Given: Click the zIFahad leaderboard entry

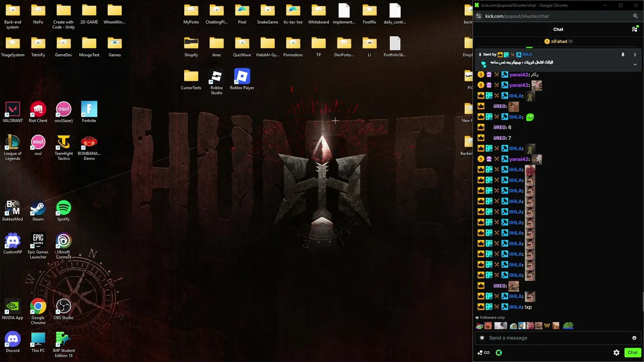Looking at the screenshot, I should pyautogui.click(x=558, y=41).
